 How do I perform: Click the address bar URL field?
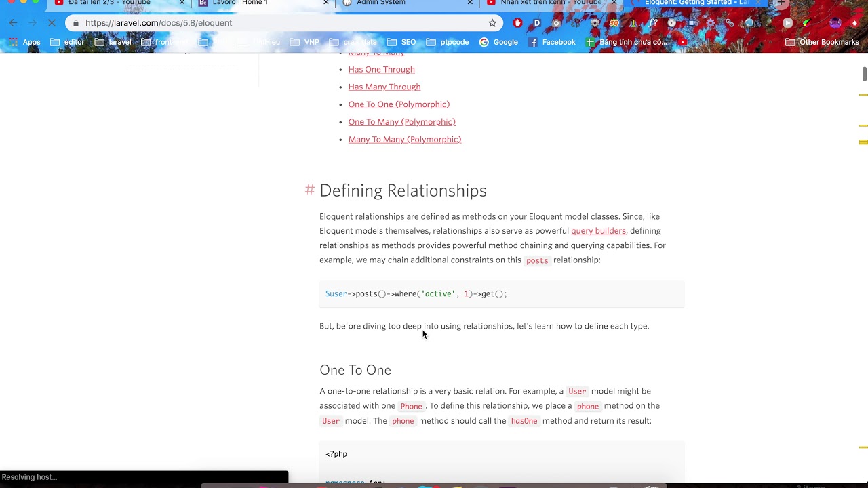(x=285, y=23)
